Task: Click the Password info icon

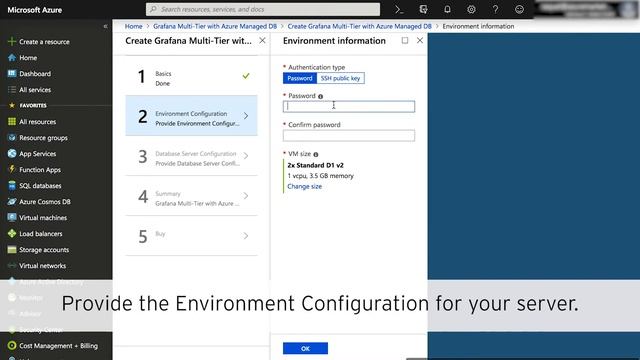Action: [320, 96]
